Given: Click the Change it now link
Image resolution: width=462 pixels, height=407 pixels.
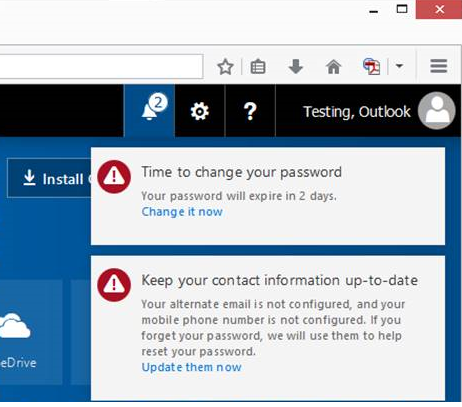Looking at the screenshot, I should point(182,212).
